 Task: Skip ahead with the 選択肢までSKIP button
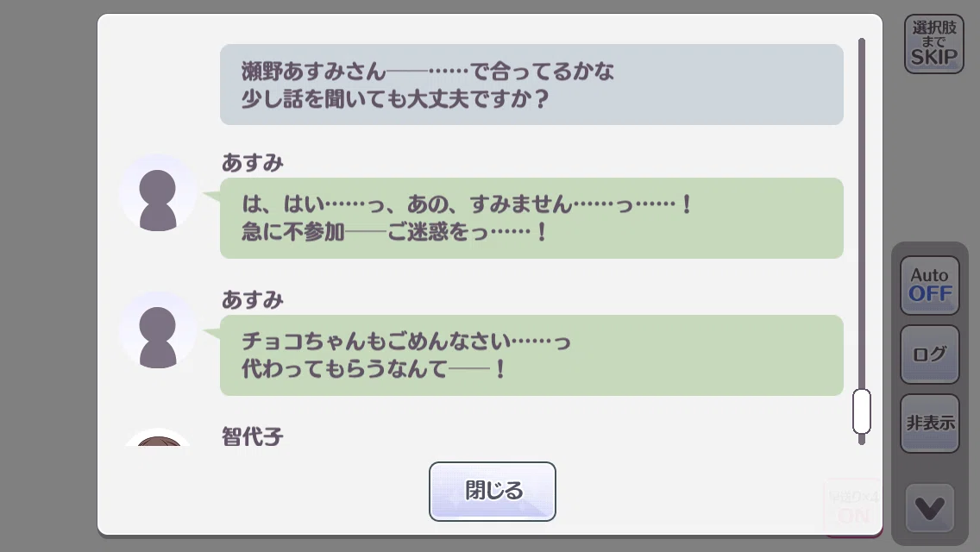[x=933, y=44]
